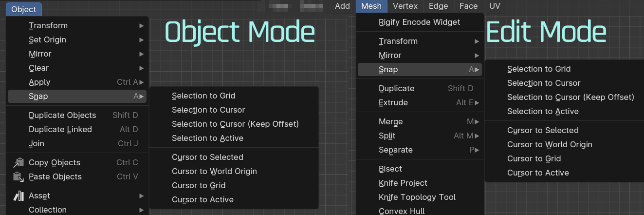Select Cursor to World Origin in Object Mode
Viewport: 644px width, 215px height.
[214, 171]
